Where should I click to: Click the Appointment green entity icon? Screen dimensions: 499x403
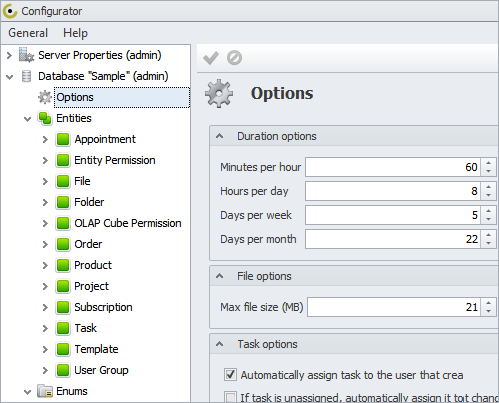pyautogui.click(x=63, y=139)
